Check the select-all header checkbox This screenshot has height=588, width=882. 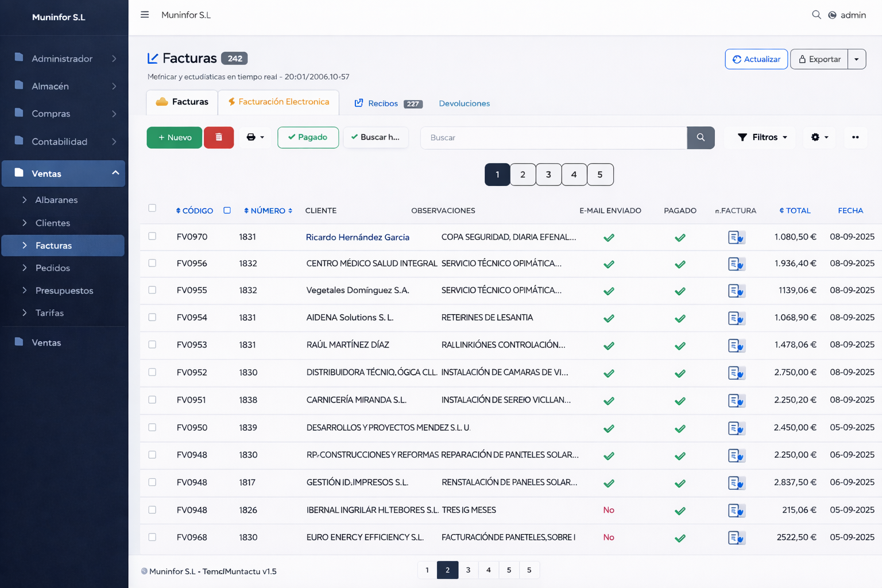click(x=152, y=208)
